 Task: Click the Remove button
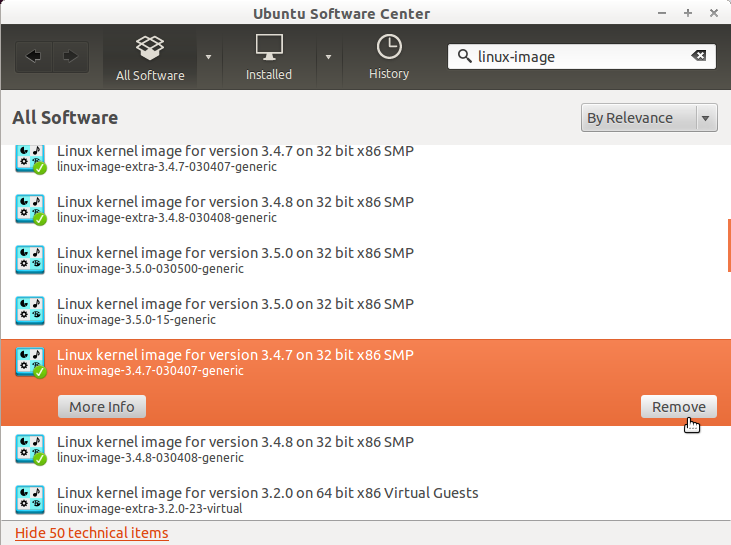[679, 406]
